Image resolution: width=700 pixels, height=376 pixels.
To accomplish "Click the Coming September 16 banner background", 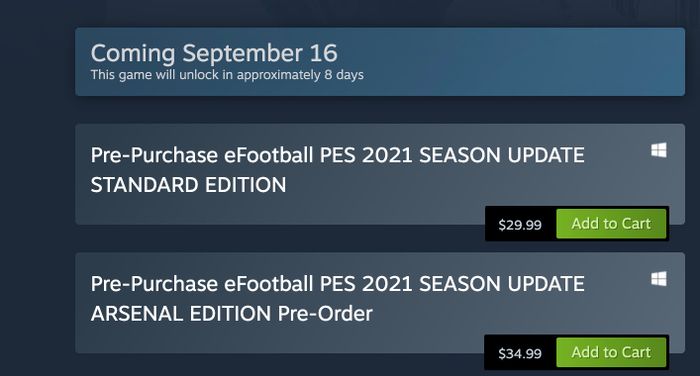I will click(513, 62).
